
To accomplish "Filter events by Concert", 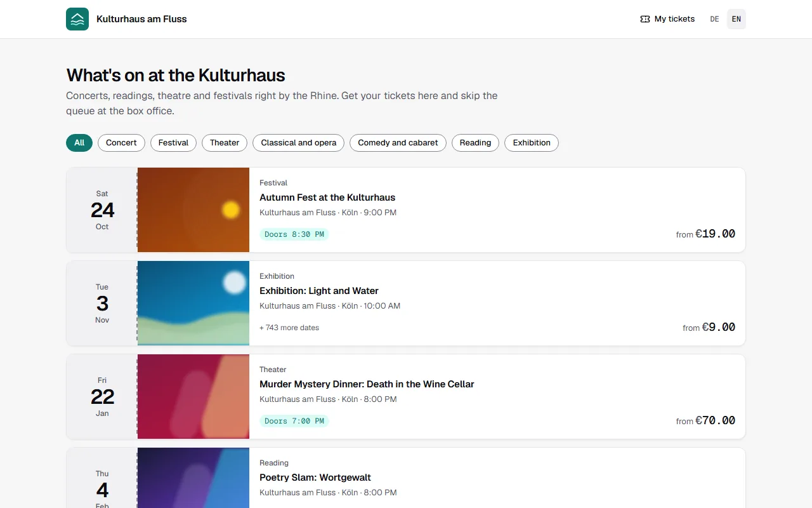I will tap(121, 143).
